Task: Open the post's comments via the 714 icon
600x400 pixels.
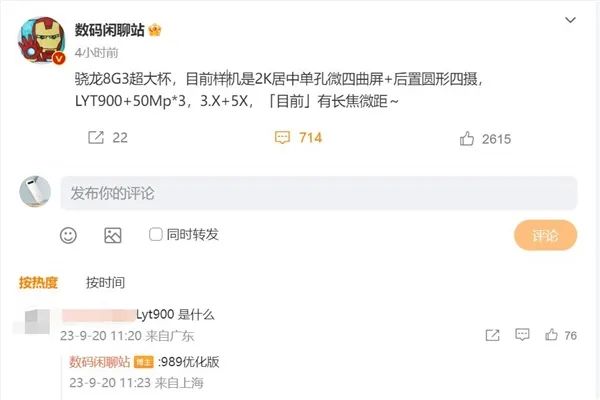Action: (x=282, y=137)
